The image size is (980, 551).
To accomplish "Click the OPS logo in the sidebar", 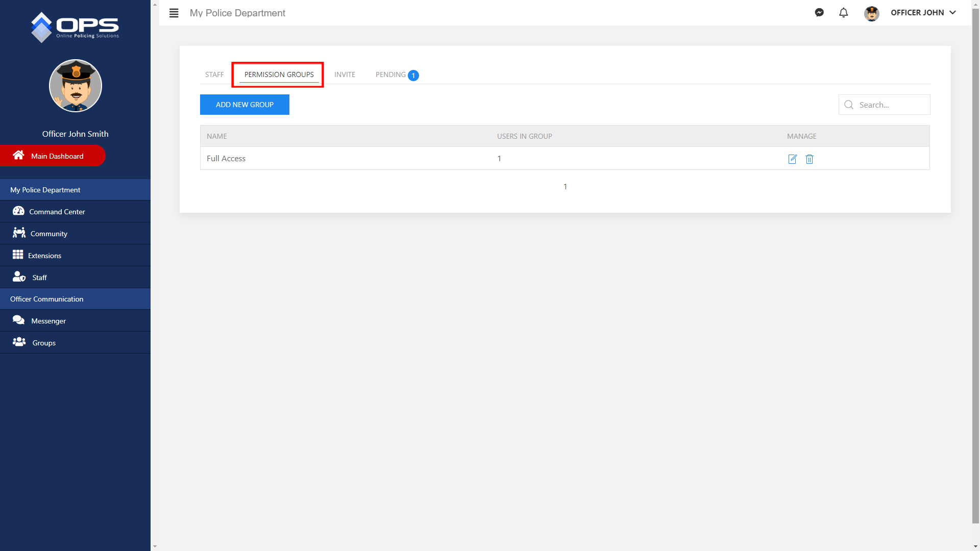I will click(75, 27).
